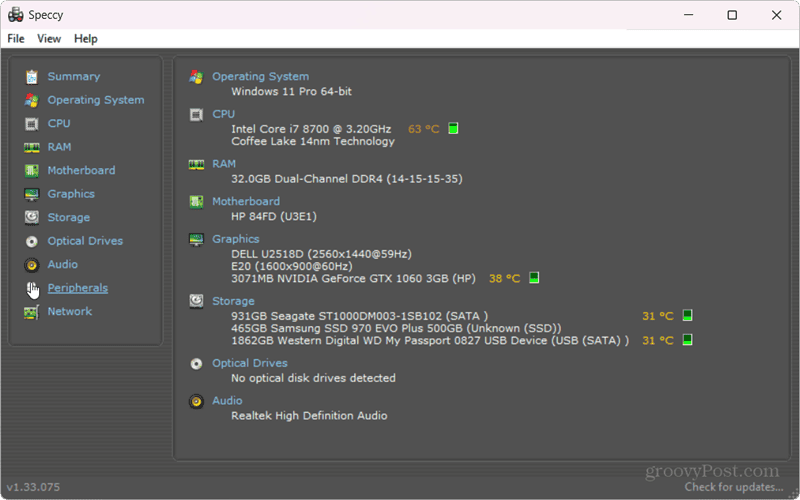Click Check for updates link
The width and height of the screenshot is (800, 500).
click(734, 487)
